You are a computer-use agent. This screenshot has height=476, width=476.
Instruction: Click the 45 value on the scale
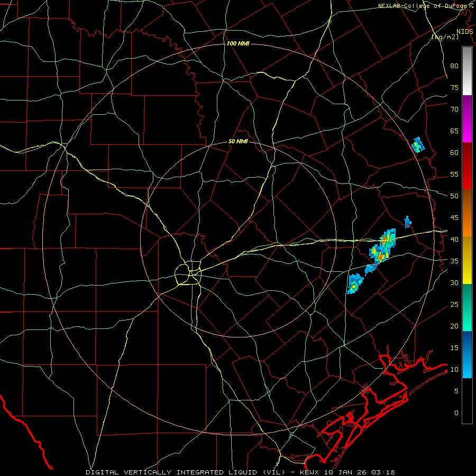454,218
